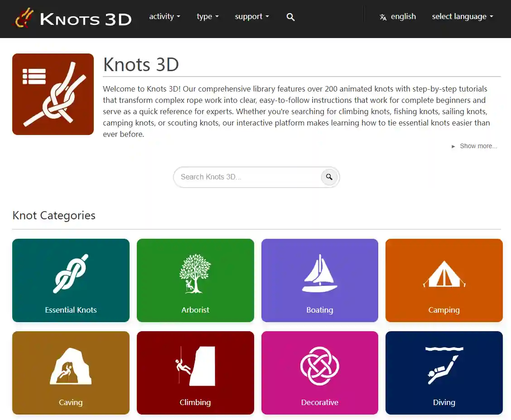Click the large red knot list thumbnail
511x420 pixels.
click(x=53, y=94)
